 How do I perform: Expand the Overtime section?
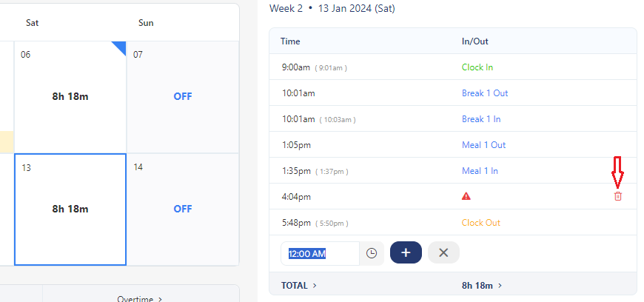pos(140,298)
